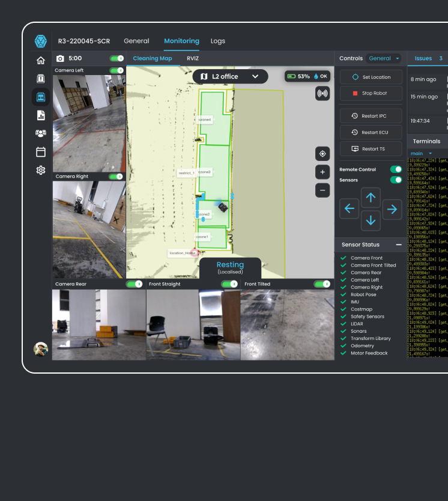Viewport: 448px width, 501px height.
Task: Move robot backward with down arrow
Action: [371, 220]
